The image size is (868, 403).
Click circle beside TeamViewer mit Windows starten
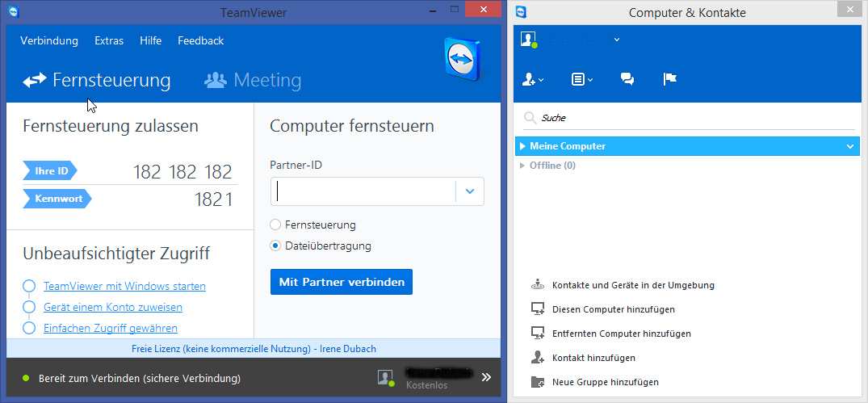point(29,286)
